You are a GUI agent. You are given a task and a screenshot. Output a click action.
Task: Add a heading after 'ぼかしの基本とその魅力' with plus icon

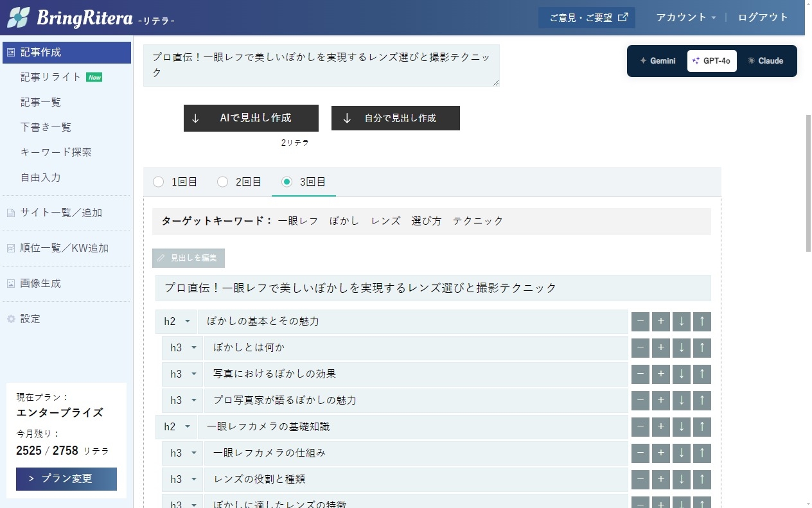coord(661,322)
